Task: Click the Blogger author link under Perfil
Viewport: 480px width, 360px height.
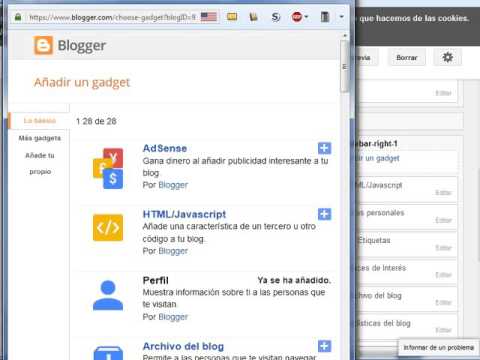Action: coord(173,317)
